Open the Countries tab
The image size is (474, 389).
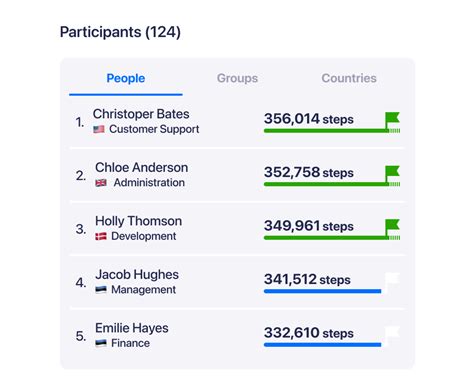click(x=349, y=78)
